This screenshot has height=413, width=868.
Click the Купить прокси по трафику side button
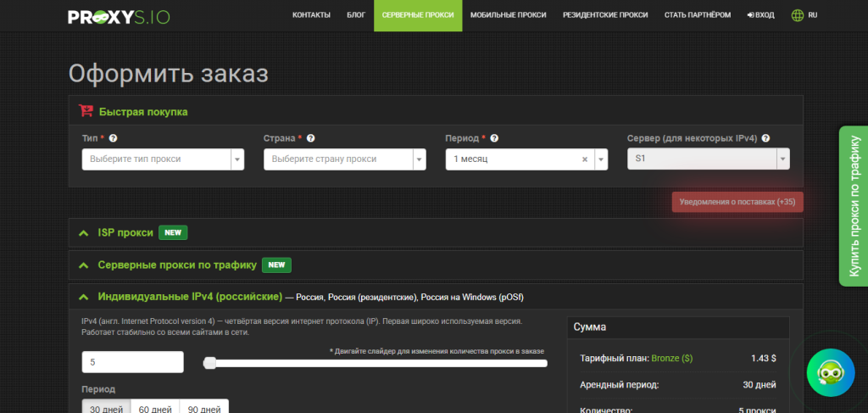854,206
